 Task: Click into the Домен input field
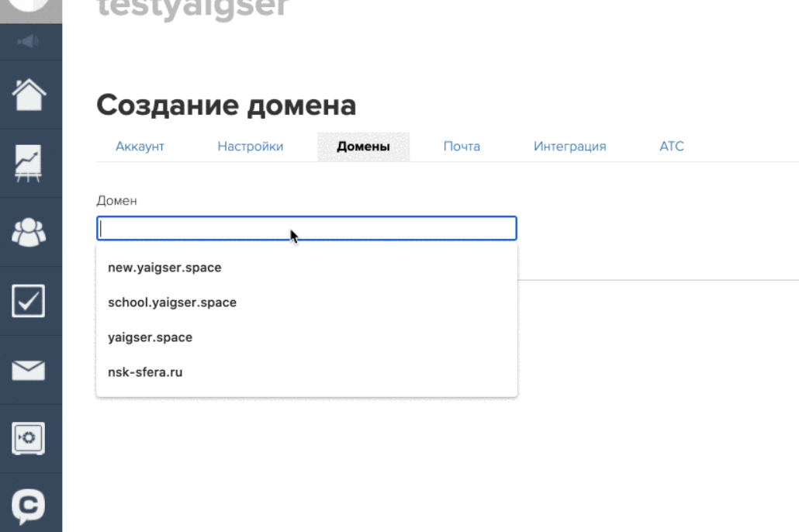click(x=306, y=228)
